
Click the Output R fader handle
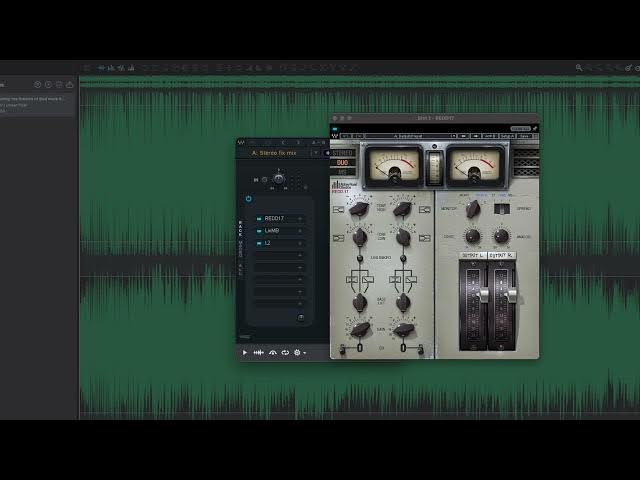pyautogui.click(x=511, y=294)
